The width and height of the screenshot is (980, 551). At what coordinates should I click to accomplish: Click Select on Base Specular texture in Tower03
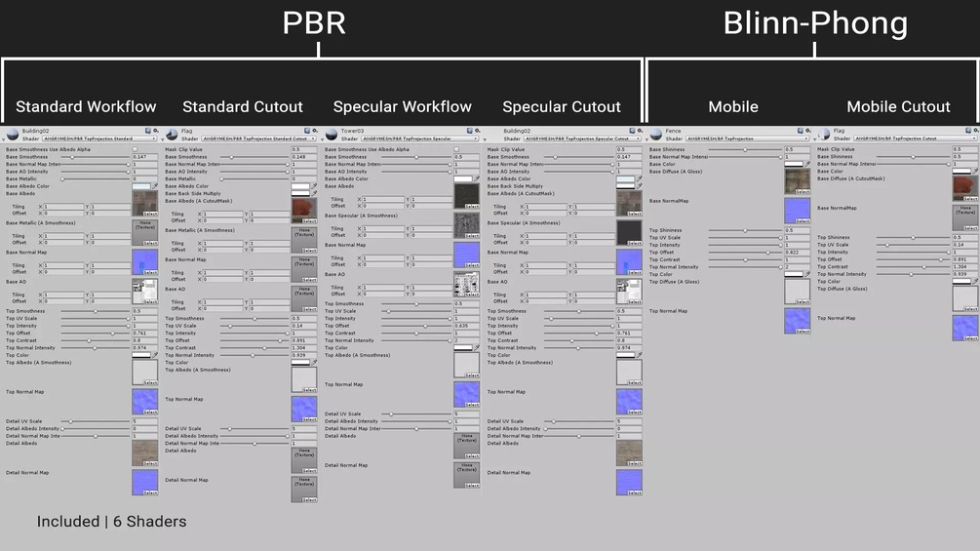pos(472,236)
